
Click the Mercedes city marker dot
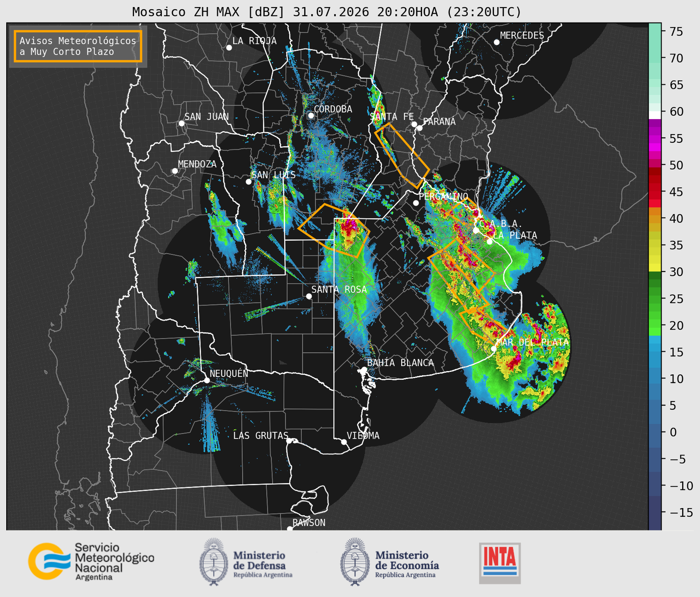tap(496, 42)
